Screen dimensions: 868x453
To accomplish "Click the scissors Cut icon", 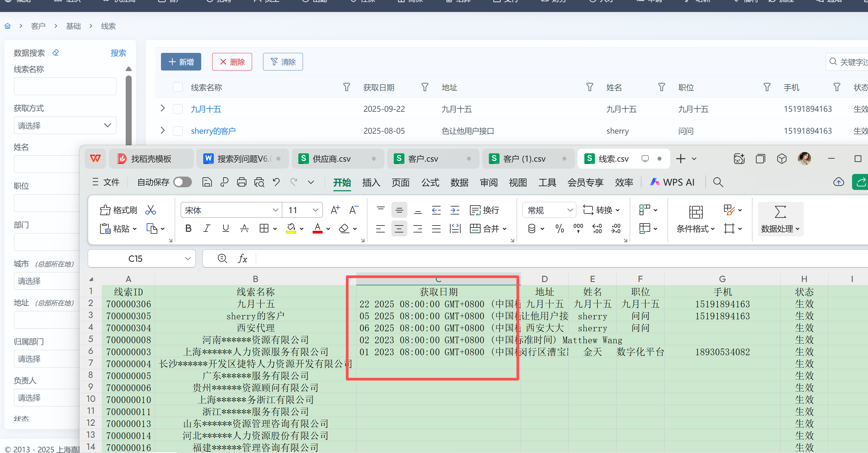I will [150, 210].
